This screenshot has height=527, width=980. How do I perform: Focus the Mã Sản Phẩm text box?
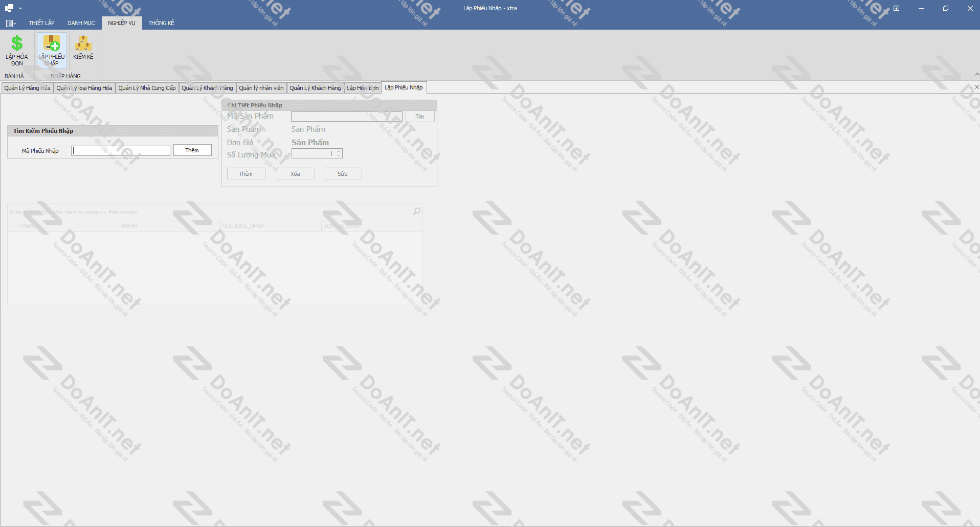[347, 117]
